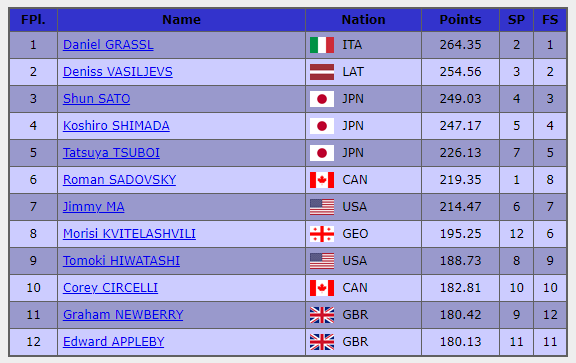
Task: Click the Georgian flag icon
Action: pyautogui.click(x=322, y=234)
